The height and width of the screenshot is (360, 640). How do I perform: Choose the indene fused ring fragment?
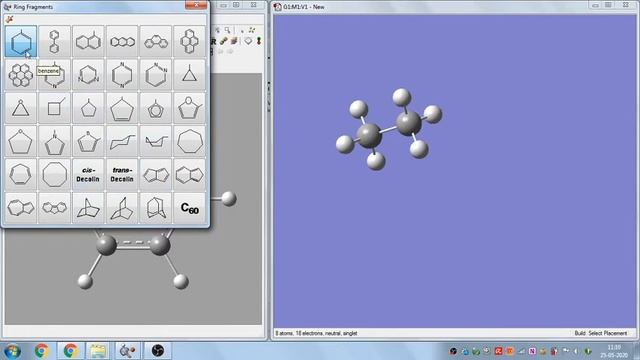[189, 175]
